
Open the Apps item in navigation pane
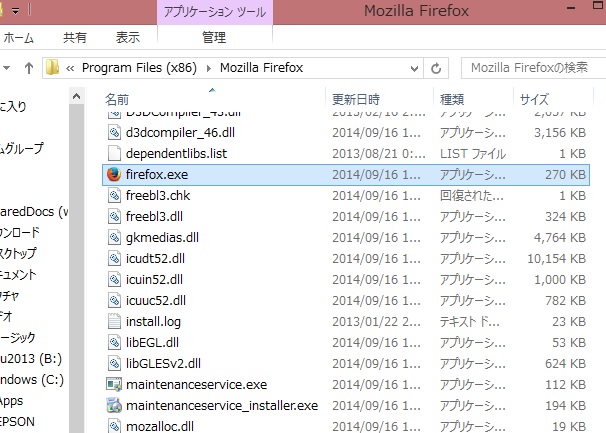coord(12,401)
